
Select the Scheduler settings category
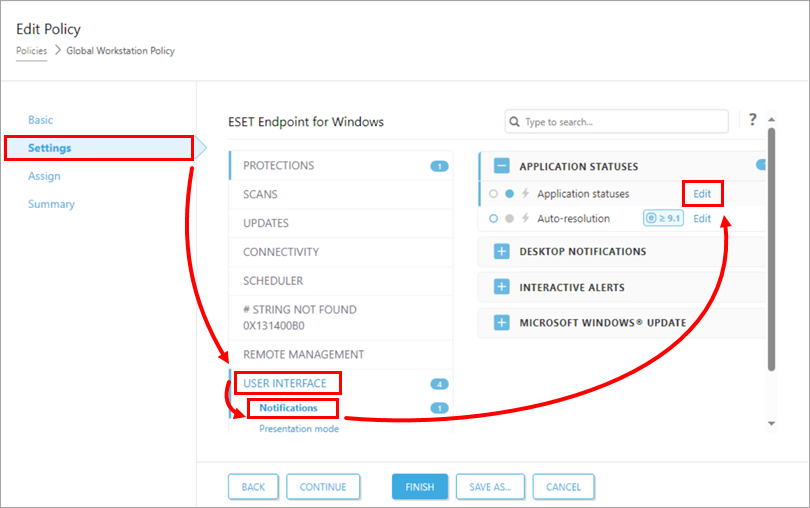point(273,281)
